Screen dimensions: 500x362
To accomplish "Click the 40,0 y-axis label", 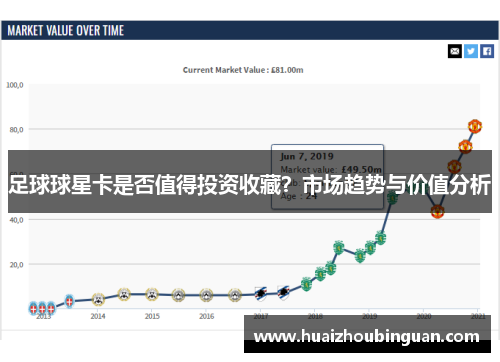I will (16, 220).
